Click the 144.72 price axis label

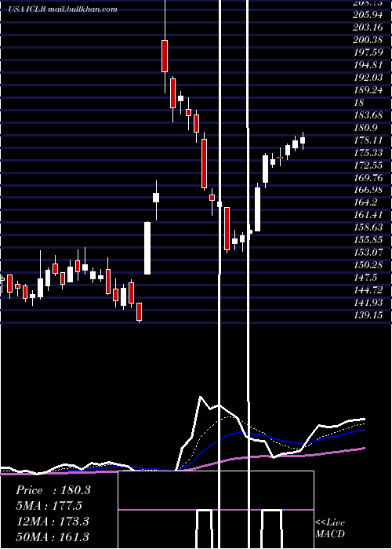pos(368,290)
